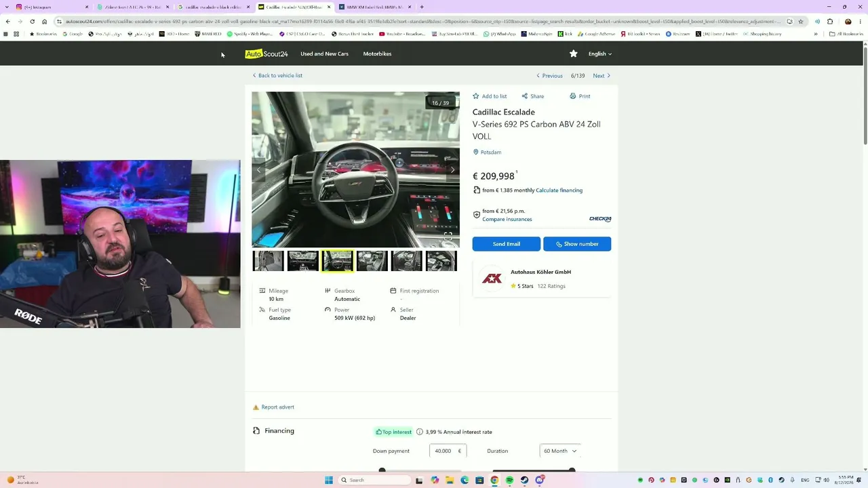
Task: Click the down payment slider handle
Action: point(382,470)
